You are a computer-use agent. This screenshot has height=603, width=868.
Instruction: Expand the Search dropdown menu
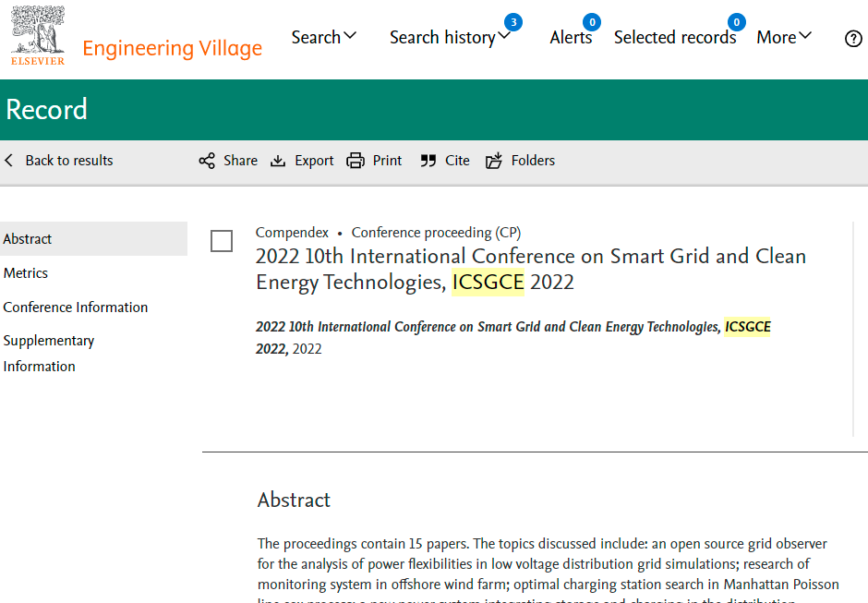[x=324, y=37]
